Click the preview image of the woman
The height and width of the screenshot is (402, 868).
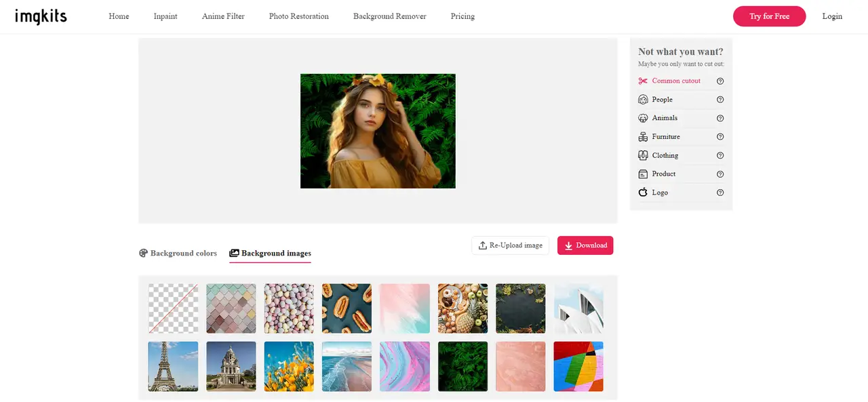378,131
